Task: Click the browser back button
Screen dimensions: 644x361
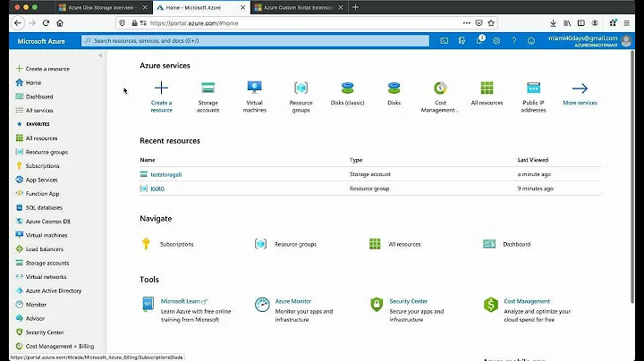Action: pyautogui.click(x=18, y=23)
